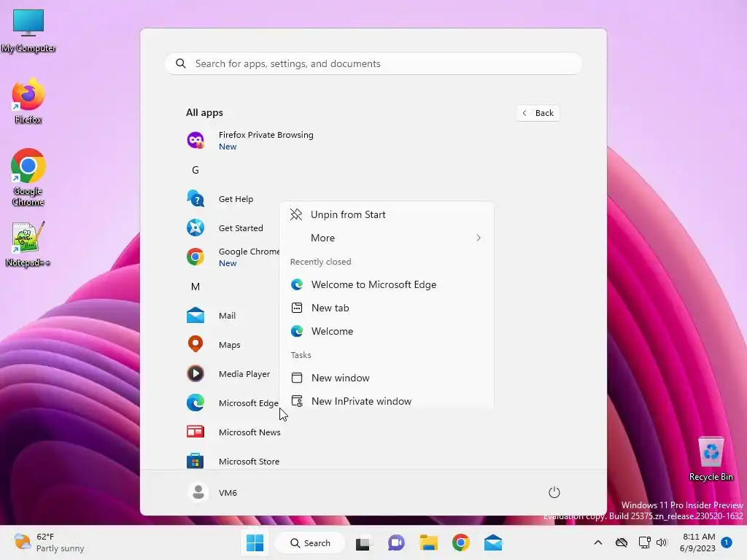Viewport: 747px width, 560px height.
Task: Choose Unpin from Start
Action: pyautogui.click(x=387, y=214)
